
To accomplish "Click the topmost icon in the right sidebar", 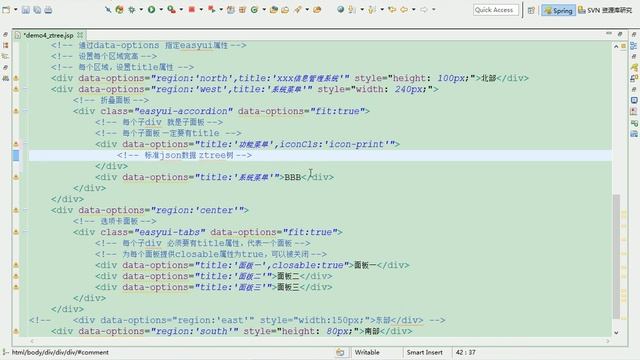I will point(633,35).
